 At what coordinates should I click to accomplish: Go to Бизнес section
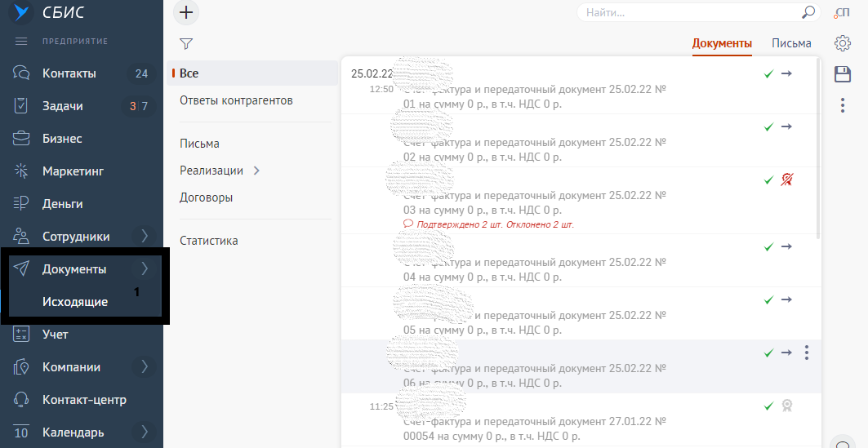coord(62,138)
